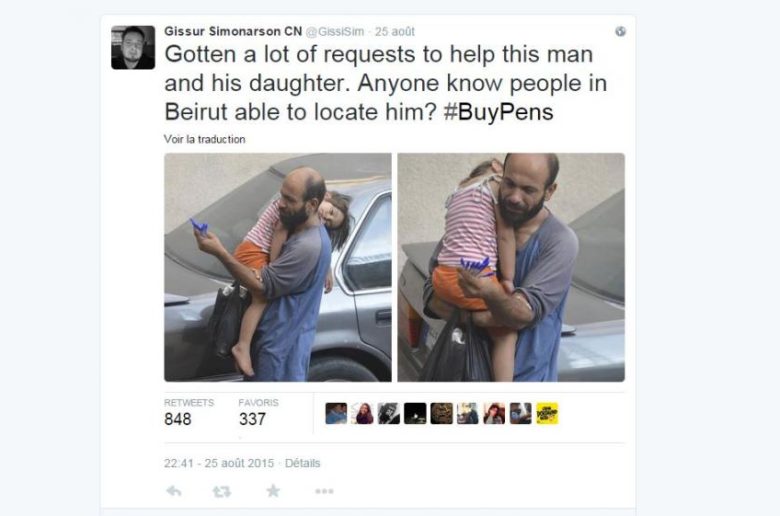Click the retweet icon below the tweet
780x516 pixels.
pos(222,492)
